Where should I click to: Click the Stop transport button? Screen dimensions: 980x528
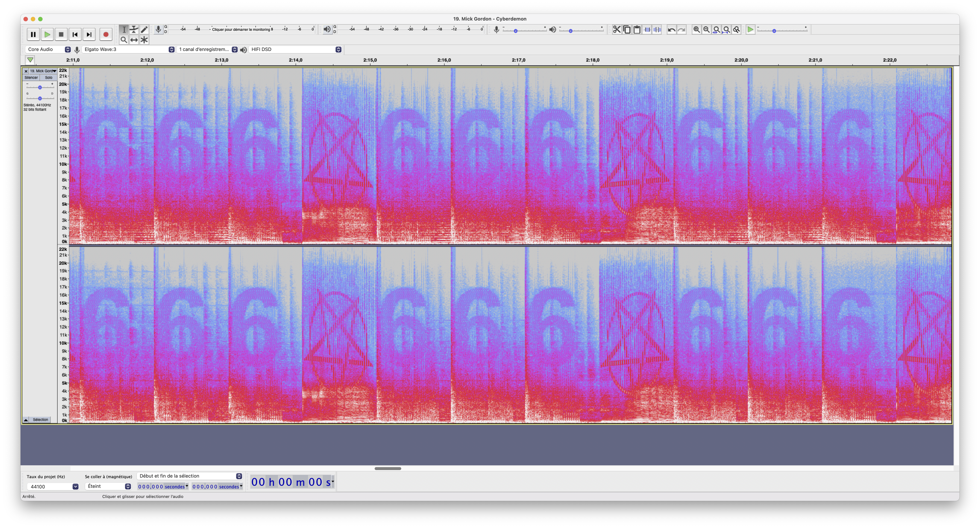pyautogui.click(x=61, y=34)
